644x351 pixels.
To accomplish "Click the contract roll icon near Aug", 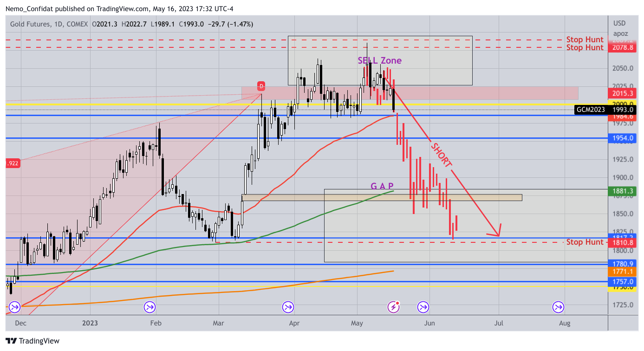I will point(558,306).
